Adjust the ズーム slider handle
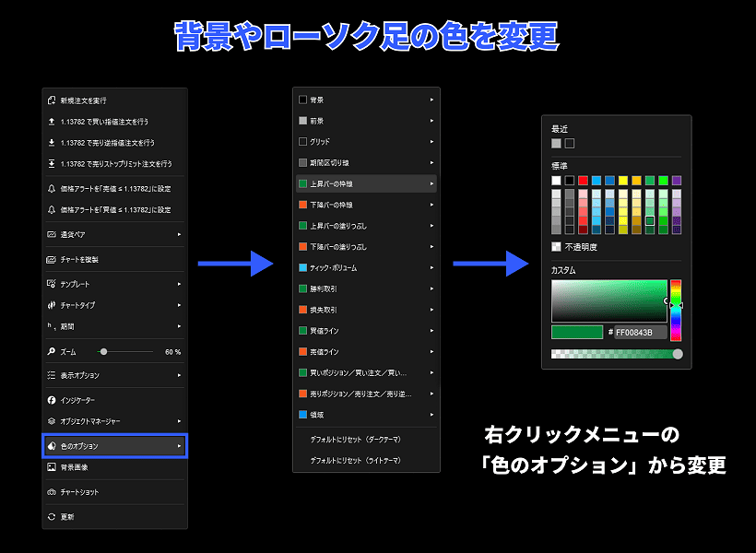 103,352
